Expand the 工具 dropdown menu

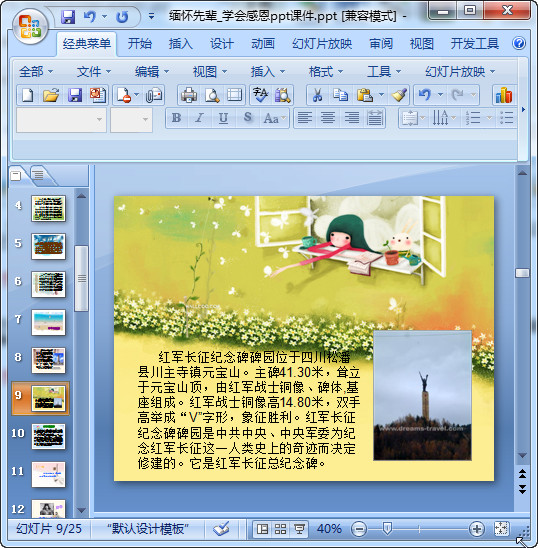[x=383, y=72]
